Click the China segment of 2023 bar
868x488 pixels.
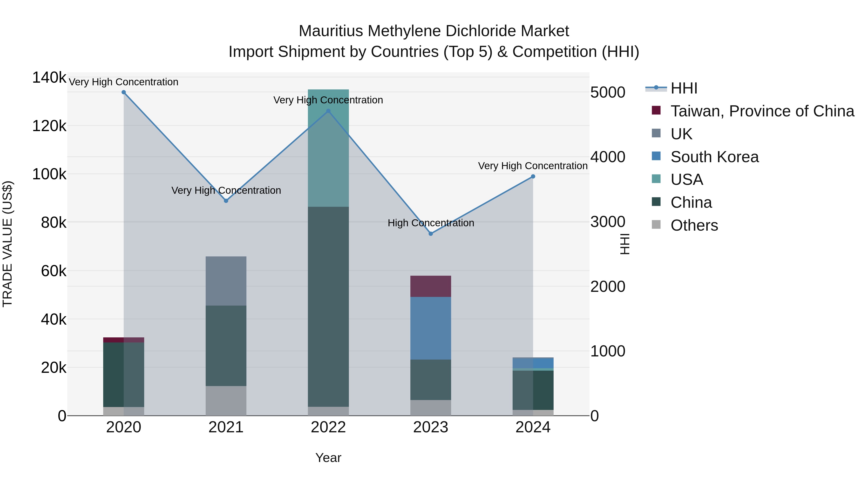pos(431,380)
